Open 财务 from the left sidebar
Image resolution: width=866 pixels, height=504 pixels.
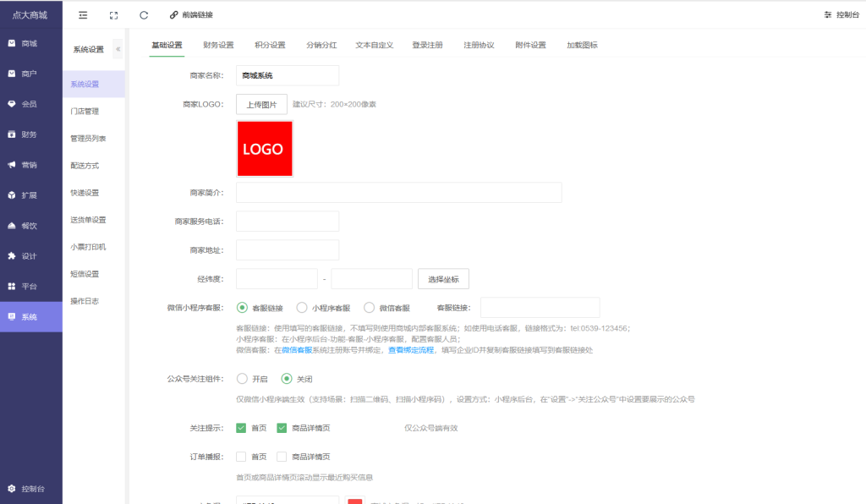click(x=30, y=134)
